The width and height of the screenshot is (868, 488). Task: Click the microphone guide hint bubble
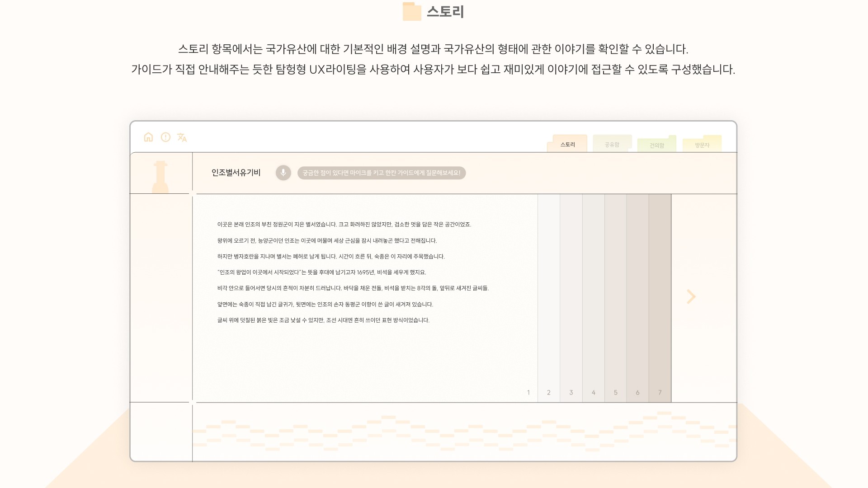[x=381, y=173]
